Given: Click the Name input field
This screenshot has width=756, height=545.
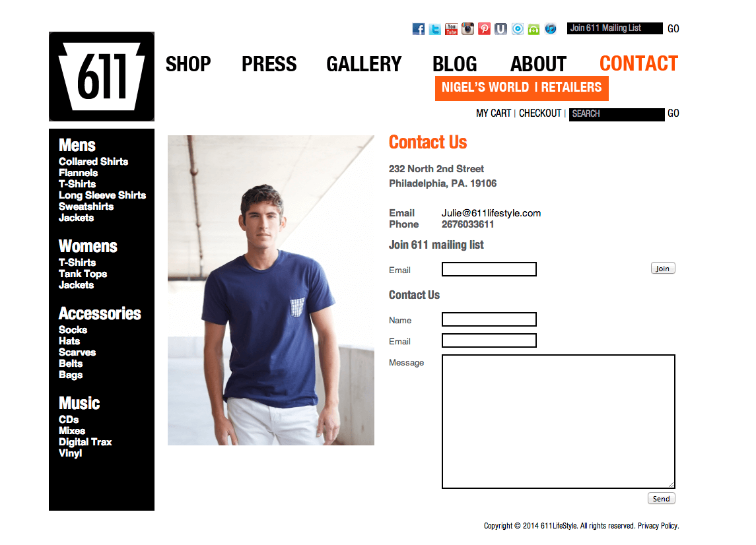Looking at the screenshot, I should point(489,319).
